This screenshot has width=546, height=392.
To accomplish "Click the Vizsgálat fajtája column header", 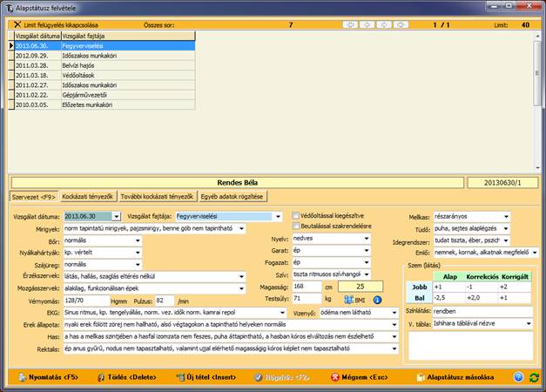I will pos(128,36).
